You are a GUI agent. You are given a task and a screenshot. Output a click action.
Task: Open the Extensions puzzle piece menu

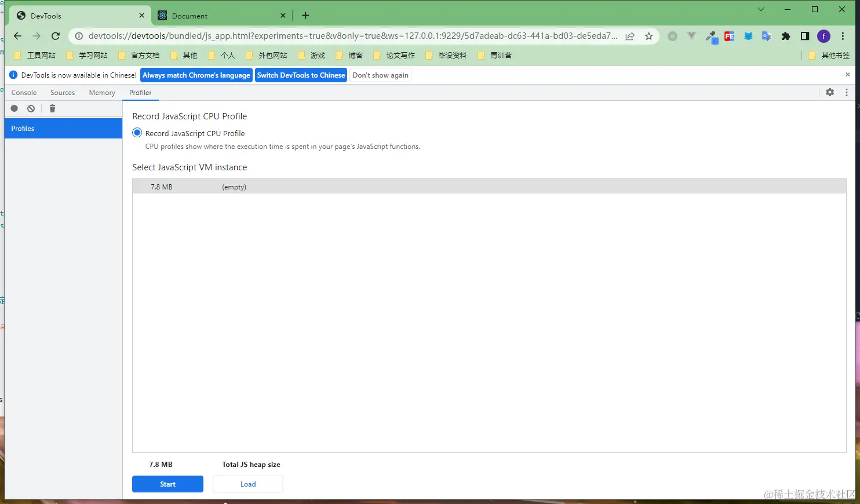pyautogui.click(x=786, y=36)
